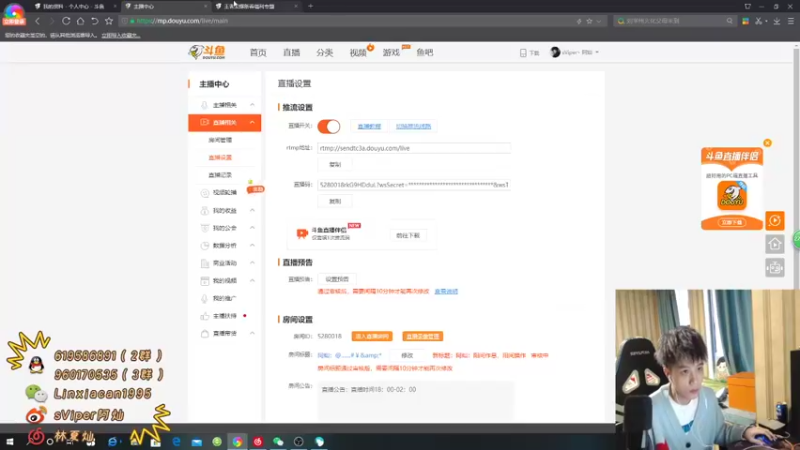Toggle the 直播开关 live switch
800x450 pixels.
(329, 126)
